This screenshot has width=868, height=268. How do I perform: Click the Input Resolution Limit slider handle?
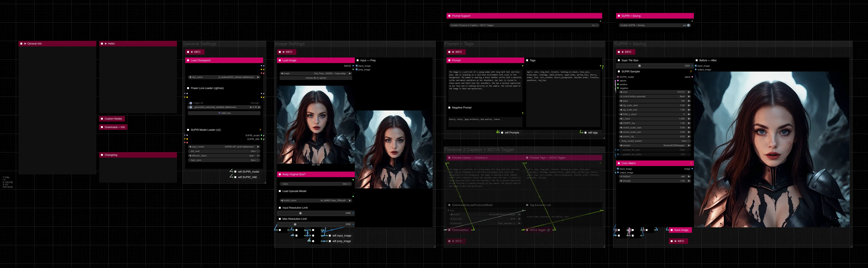pyautogui.click(x=300, y=213)
